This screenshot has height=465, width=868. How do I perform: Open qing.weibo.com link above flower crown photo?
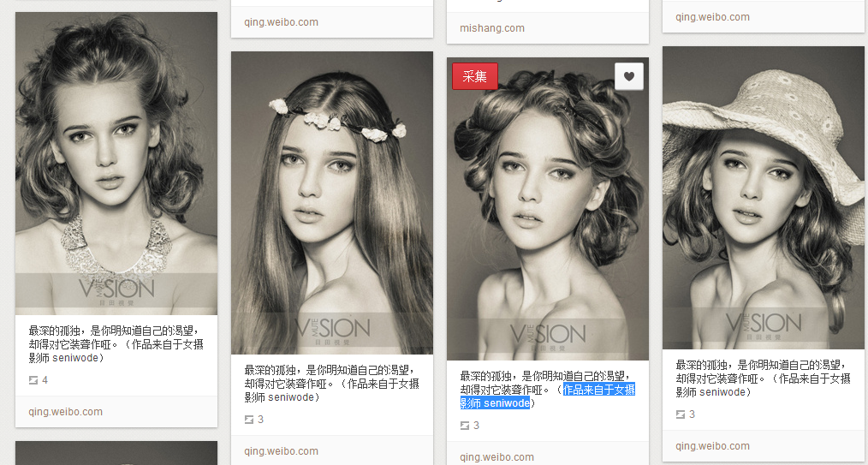coord(281,22)
